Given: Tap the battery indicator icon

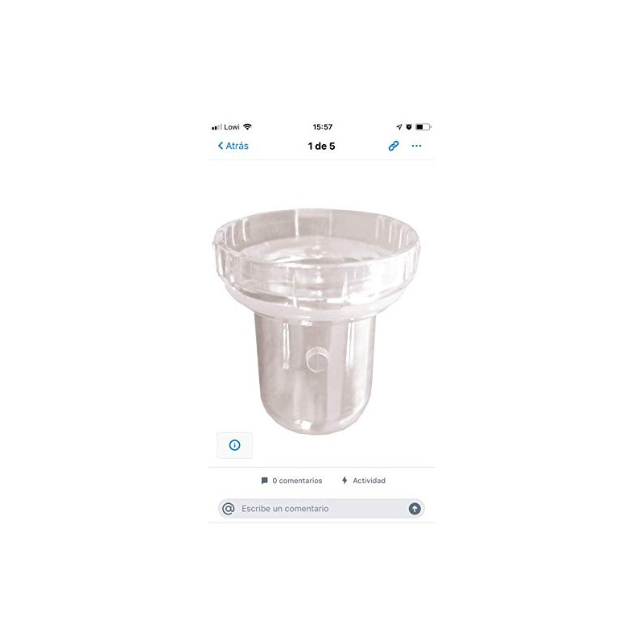Looking at the screenshot, I should (x=423, y=127).
